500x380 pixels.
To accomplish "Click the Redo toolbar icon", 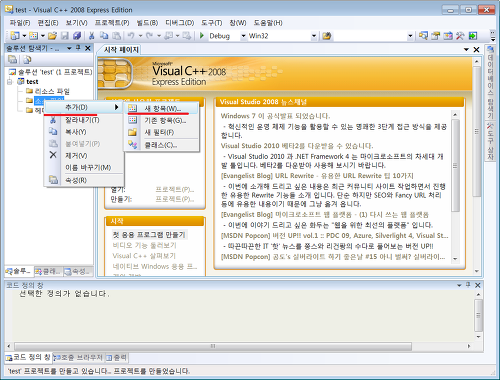I will 150,36.
